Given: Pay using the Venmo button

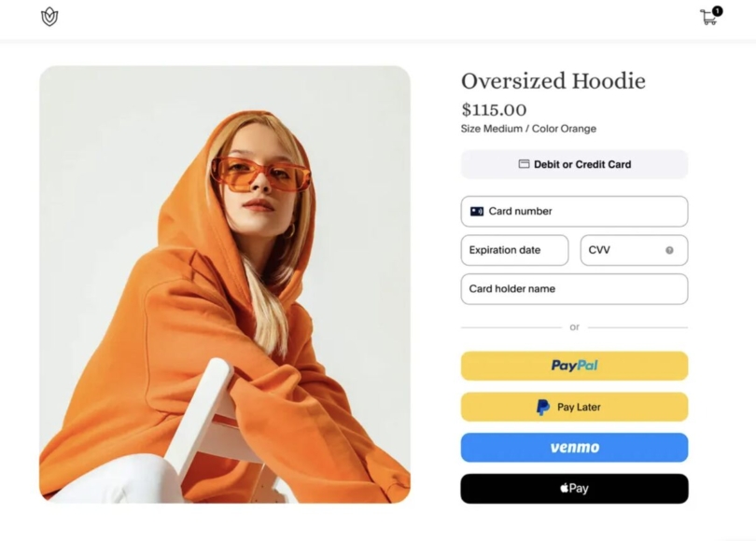Looking at the screenshot, I should click(x=574, y=448).
